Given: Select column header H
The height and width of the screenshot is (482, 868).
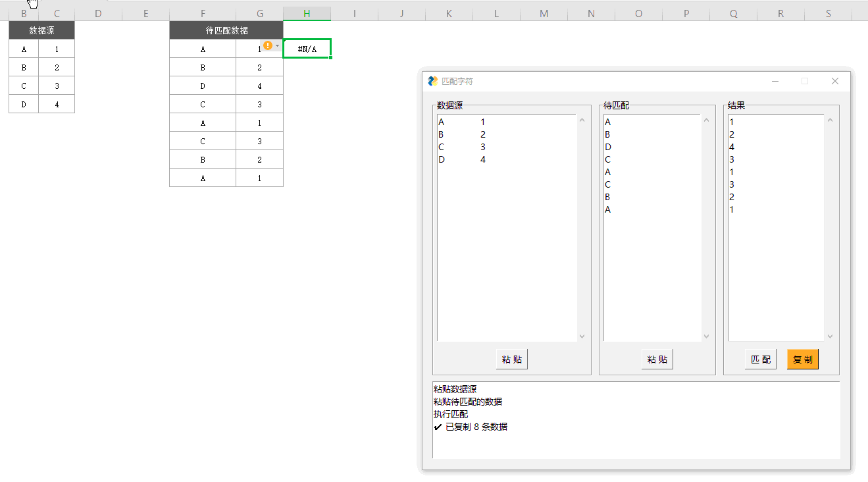Looking at the screenshot, I should pos(307,13).
